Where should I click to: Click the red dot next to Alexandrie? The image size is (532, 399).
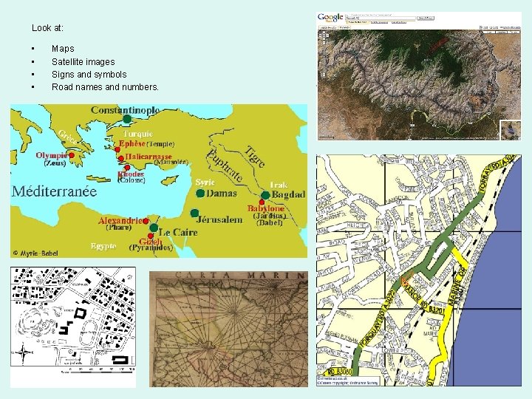click(x=146, y=221)
